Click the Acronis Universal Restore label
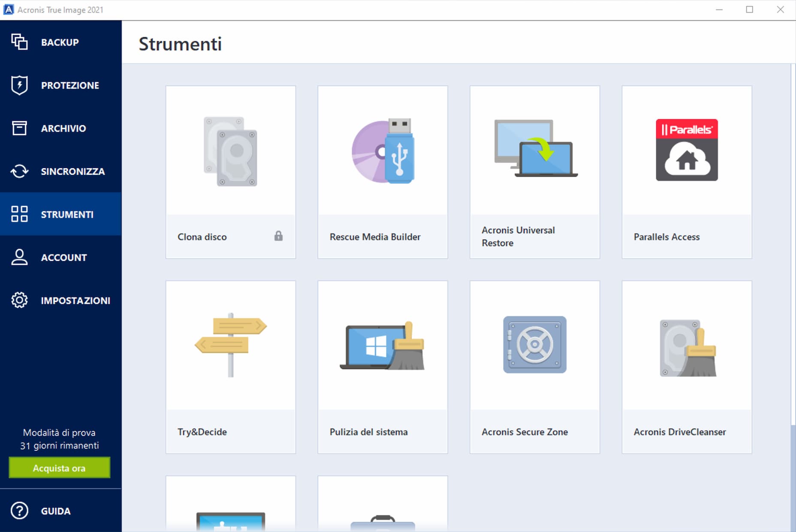The image size is (796, 532). tap(518, 237)
